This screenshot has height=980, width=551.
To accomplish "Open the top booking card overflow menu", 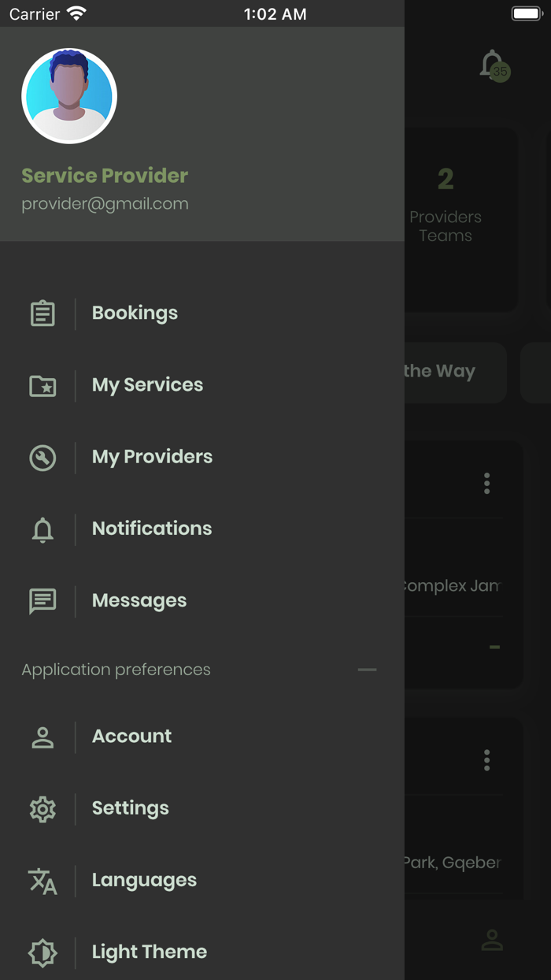I will coord(486,484).
